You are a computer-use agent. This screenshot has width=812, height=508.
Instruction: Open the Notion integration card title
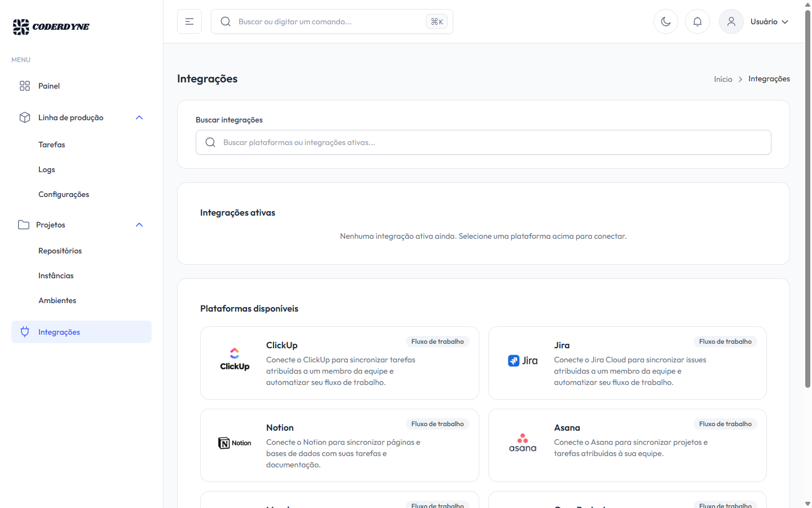click(280, 427)
